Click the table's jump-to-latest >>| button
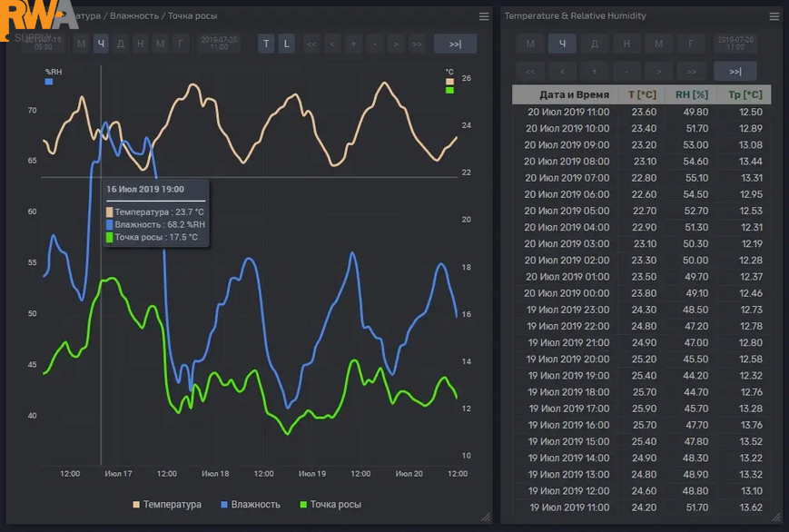Viewport: 789px width, 532px height. 735,72
